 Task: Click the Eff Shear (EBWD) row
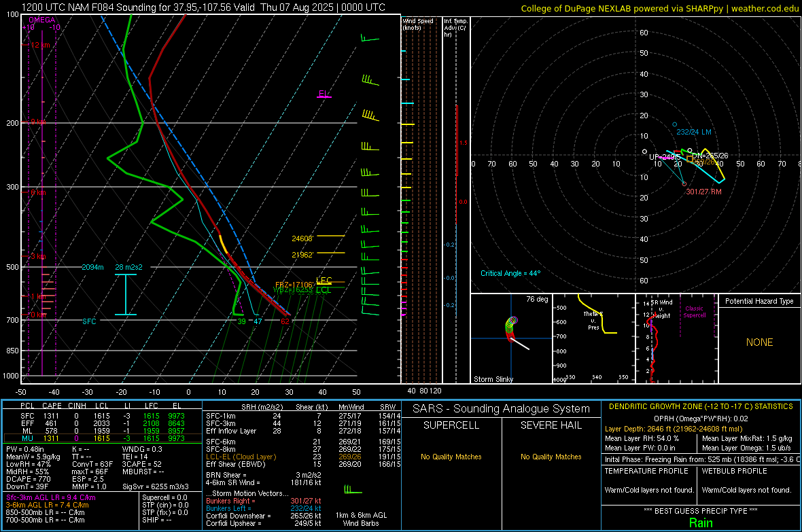(x=303, y=465)
